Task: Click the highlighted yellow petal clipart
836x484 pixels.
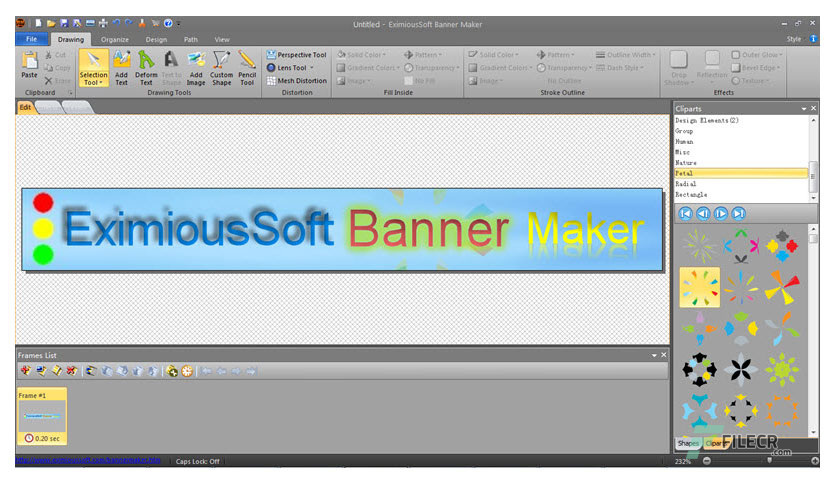Action: (x=700, y=287)
